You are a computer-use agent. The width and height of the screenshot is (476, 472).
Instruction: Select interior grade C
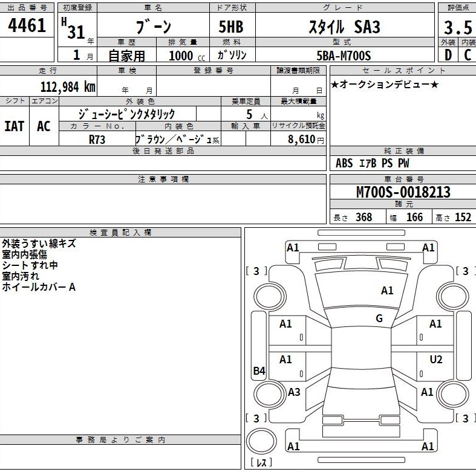[x=468, y=55]
